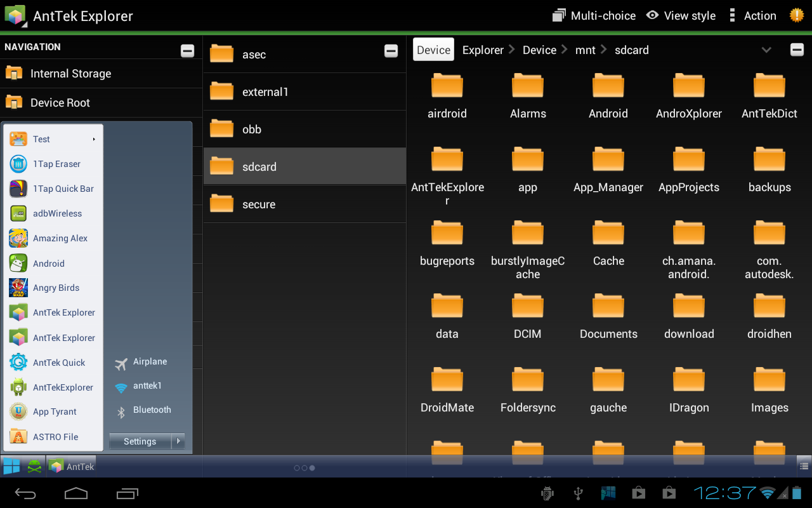The width and height of the screenshot is (812, 508).
Task: Expand the arrow next to the Settings button
Action: pos(178,441)
